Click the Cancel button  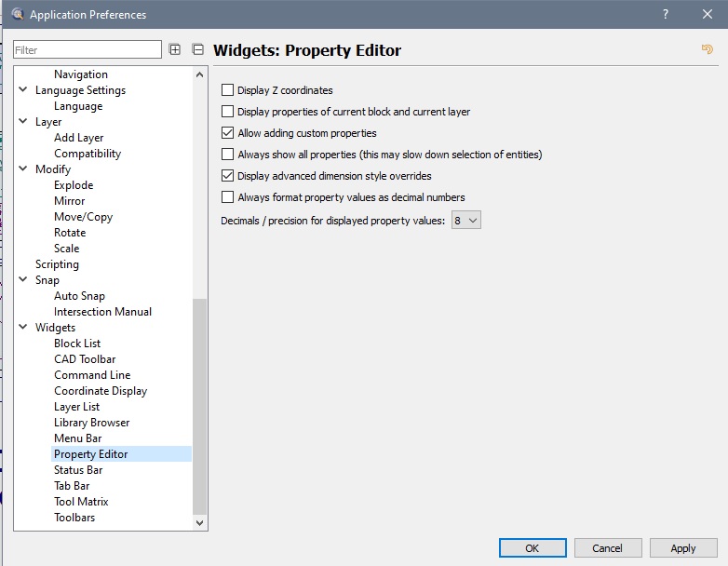click(608, 548)
